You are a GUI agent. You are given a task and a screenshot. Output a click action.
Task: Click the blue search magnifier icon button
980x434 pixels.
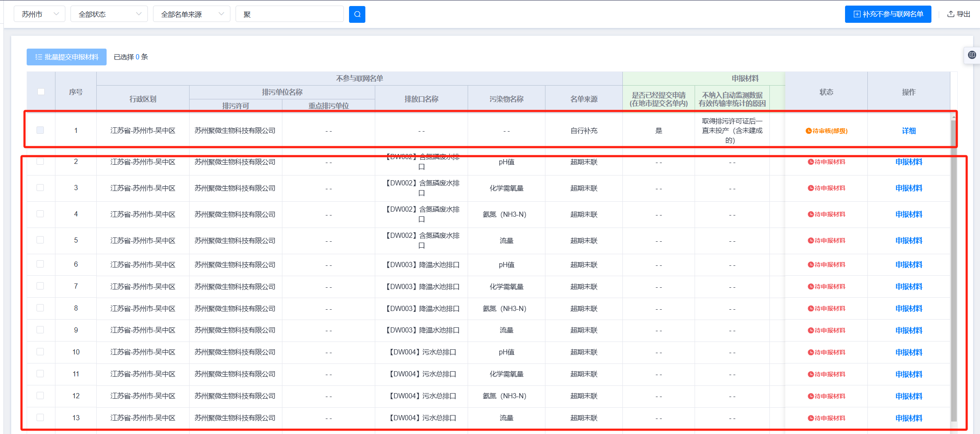click(357, 14)
